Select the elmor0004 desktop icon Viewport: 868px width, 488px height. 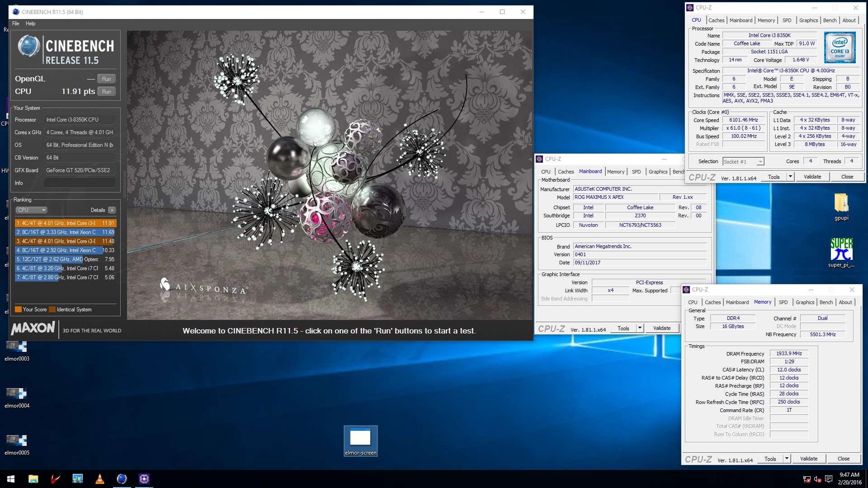pos(17,399)
